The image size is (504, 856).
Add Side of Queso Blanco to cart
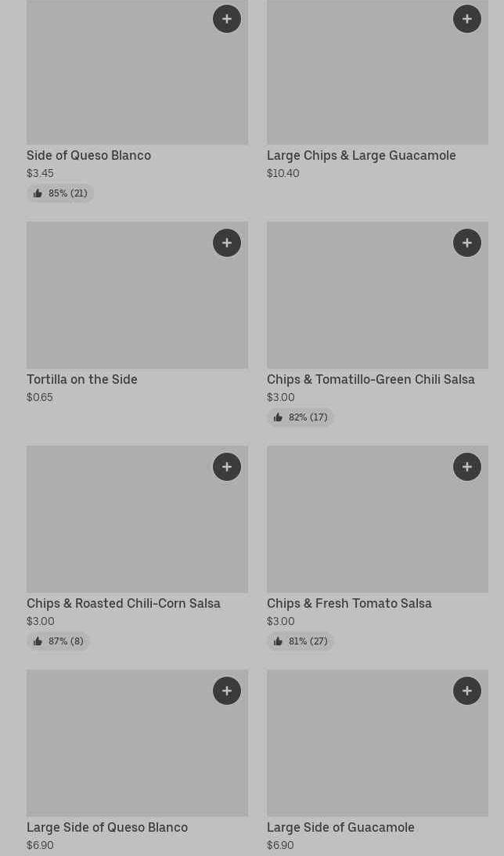point(227,19)
